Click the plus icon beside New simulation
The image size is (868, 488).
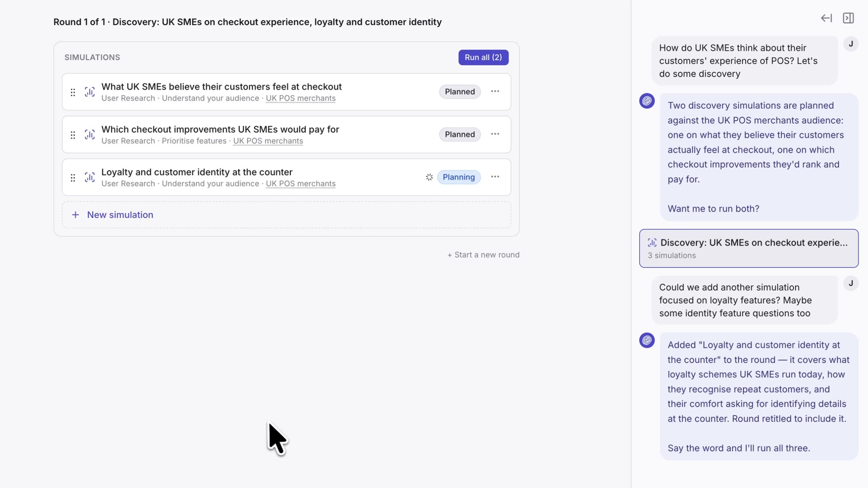point(75,215)
